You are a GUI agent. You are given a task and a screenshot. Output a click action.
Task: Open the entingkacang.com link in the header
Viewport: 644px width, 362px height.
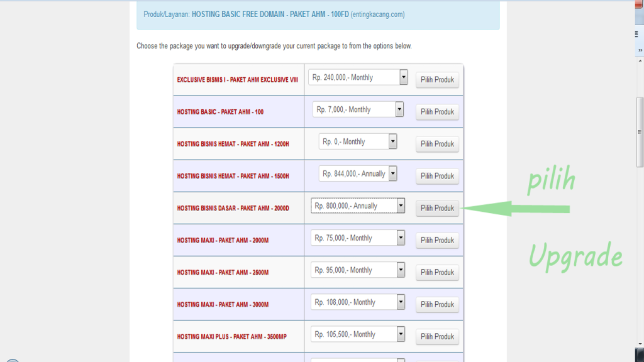pos(378,14)
